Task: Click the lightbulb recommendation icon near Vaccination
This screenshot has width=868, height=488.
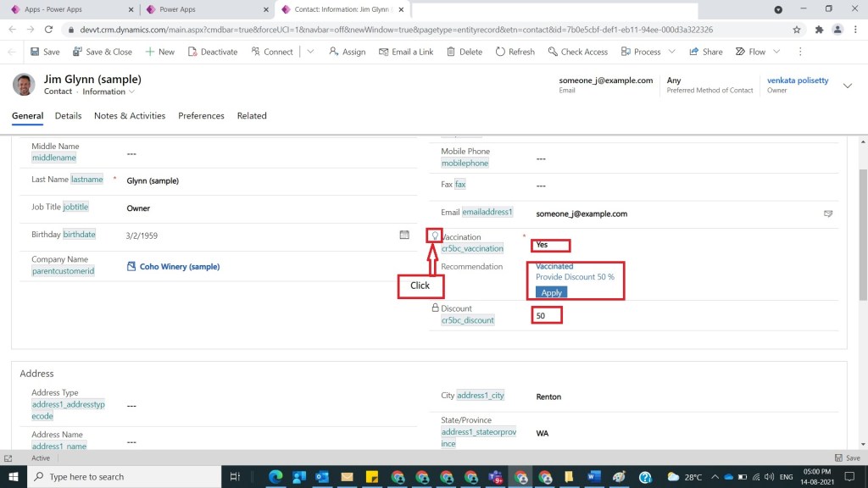Action: point(435,236)
